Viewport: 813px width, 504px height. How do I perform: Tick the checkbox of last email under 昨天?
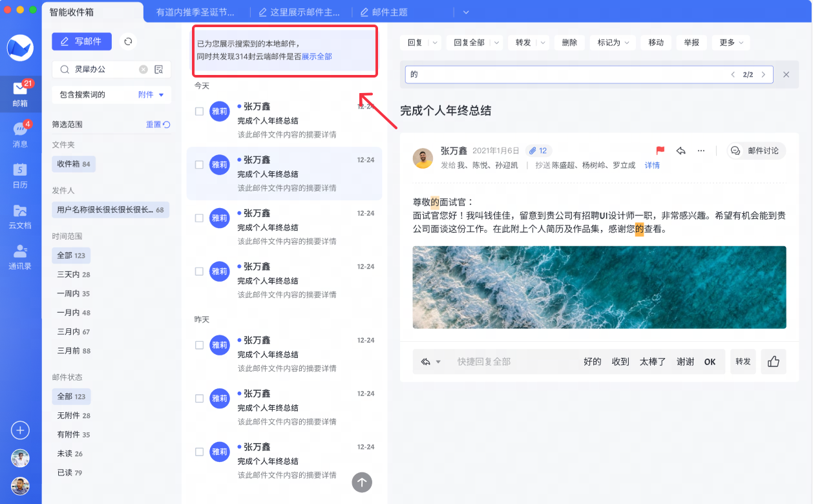click(199, 452)
